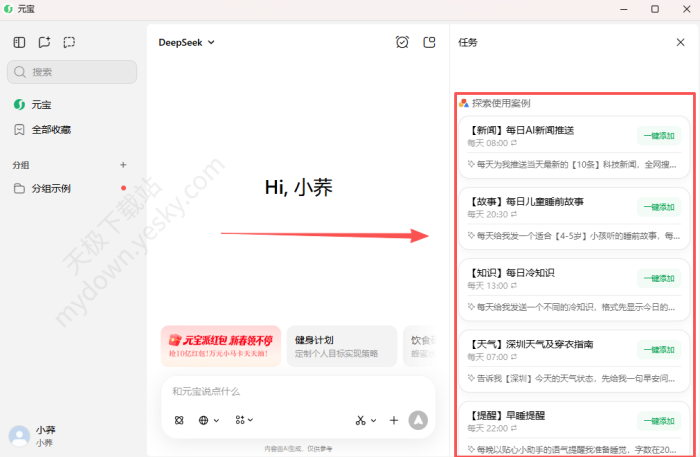Expand the DeepSeek model dropdown
The width and height of the screenshot is (700, 457).
pyautogui.click(x=187, y=42)
